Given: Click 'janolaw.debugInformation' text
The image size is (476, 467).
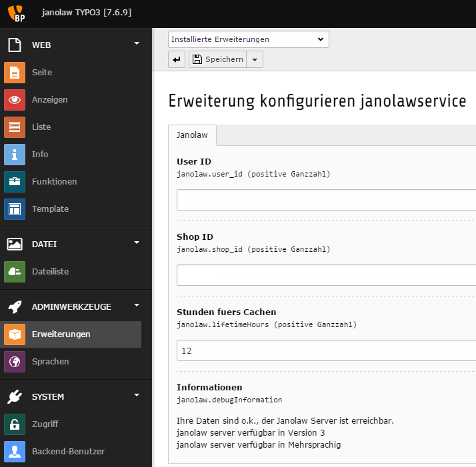Looking at the screenshot, I should click(229, 400).
